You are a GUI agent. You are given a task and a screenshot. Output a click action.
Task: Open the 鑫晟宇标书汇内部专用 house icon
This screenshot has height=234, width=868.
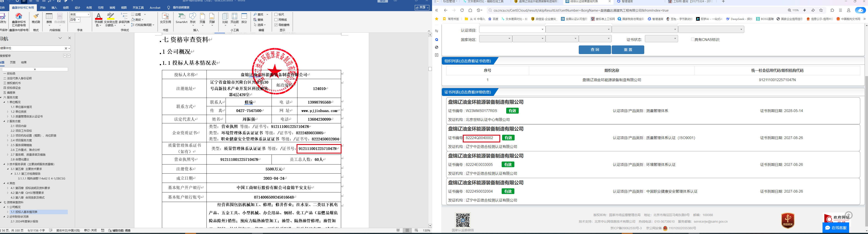(19, 16)
